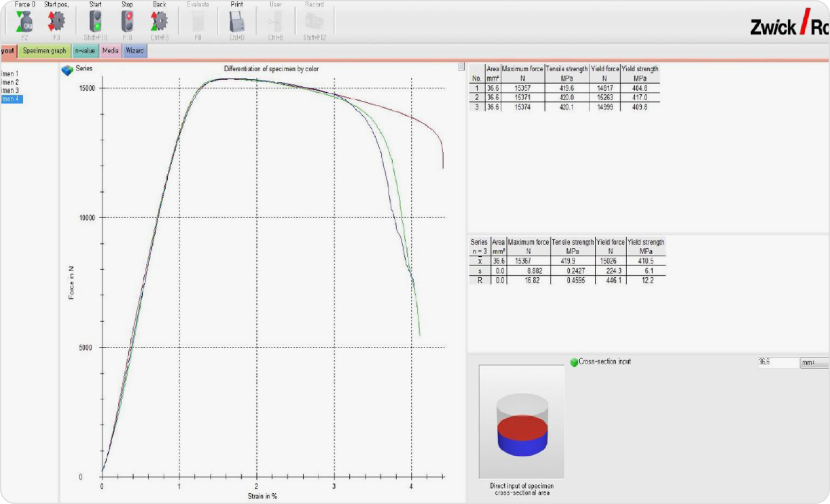Switch to the Wizard tab
Screen dimensions: 830x504
(x=135, y=51)
